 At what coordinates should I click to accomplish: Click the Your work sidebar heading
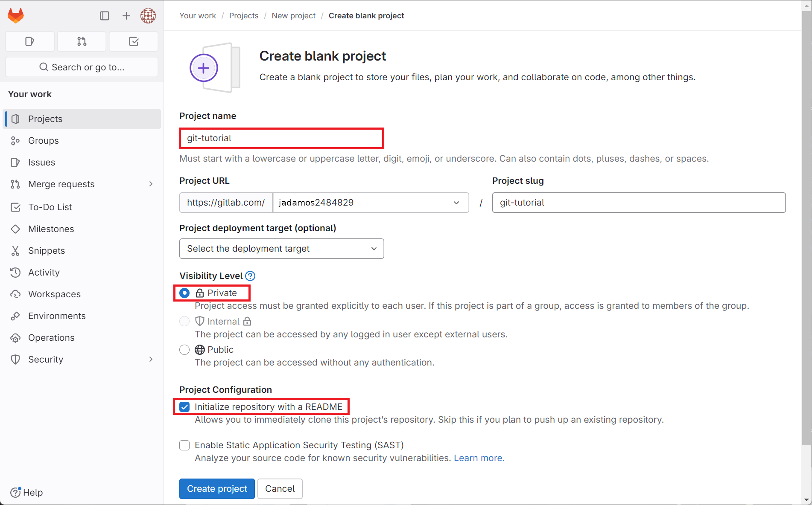pos(30,94)
